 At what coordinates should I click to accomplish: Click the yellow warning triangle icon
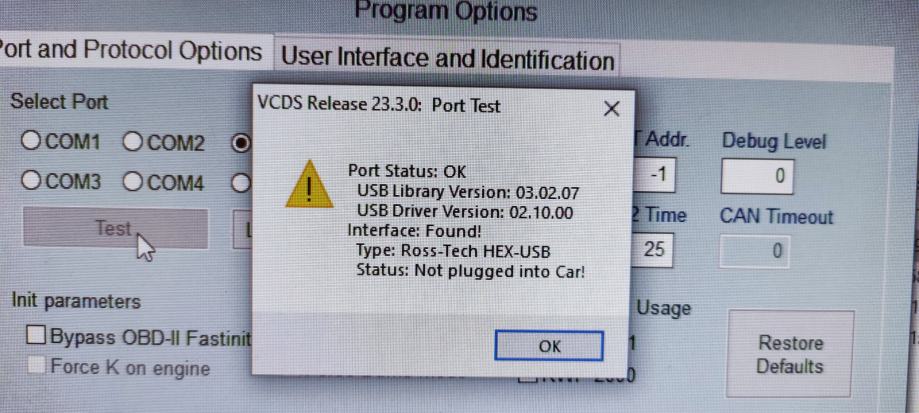(309, 185)
